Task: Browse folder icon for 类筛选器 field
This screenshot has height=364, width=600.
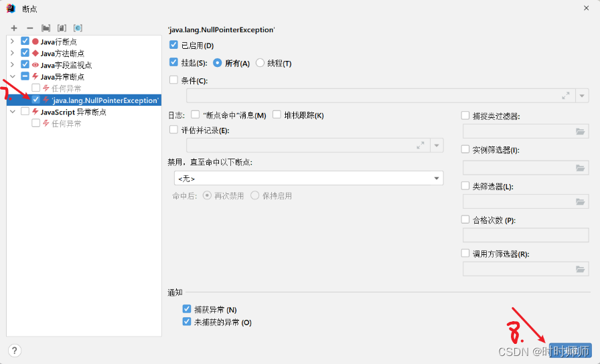Action: coord(580,201)
